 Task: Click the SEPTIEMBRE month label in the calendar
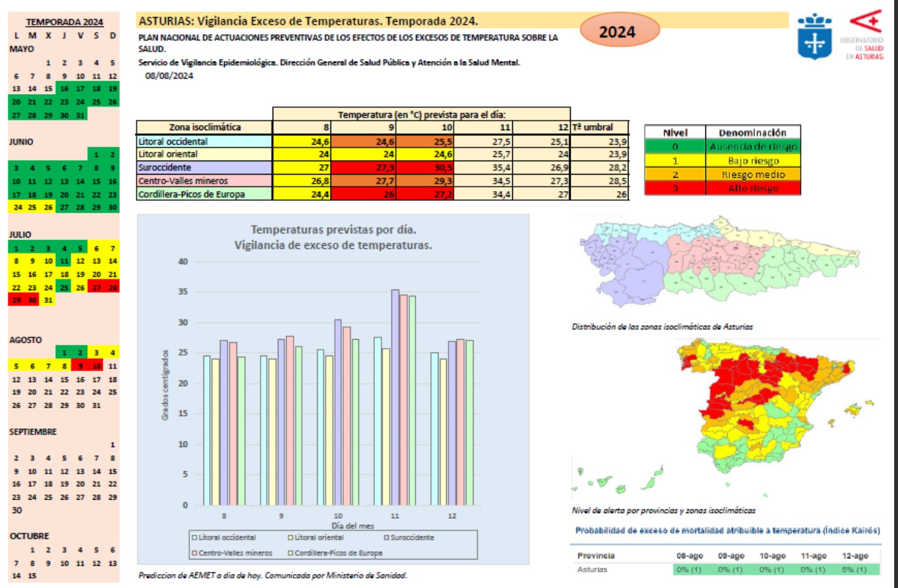(33, 432)
